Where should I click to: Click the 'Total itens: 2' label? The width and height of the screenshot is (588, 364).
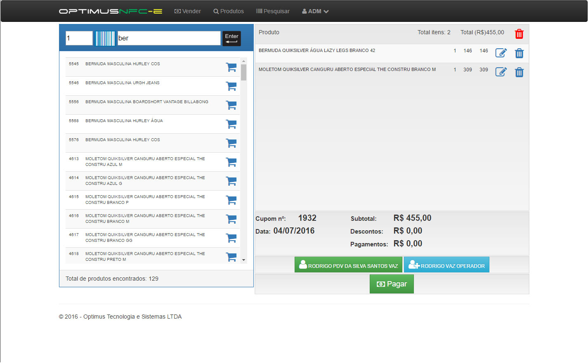434,32
